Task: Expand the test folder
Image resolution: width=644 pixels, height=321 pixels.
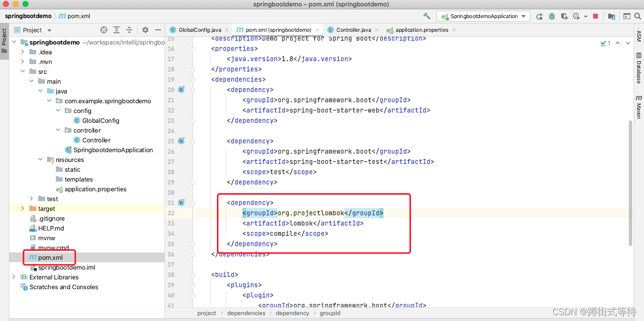Action: 31,199
